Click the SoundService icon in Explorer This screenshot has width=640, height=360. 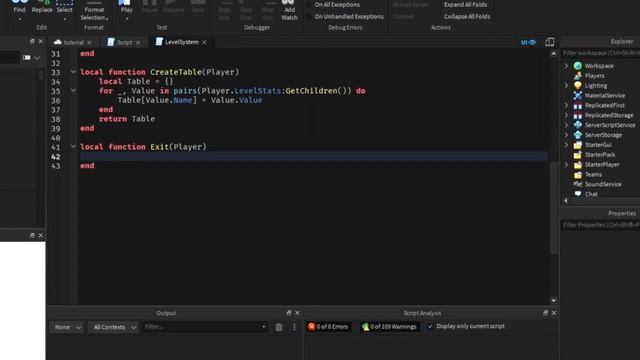point(578,184)
